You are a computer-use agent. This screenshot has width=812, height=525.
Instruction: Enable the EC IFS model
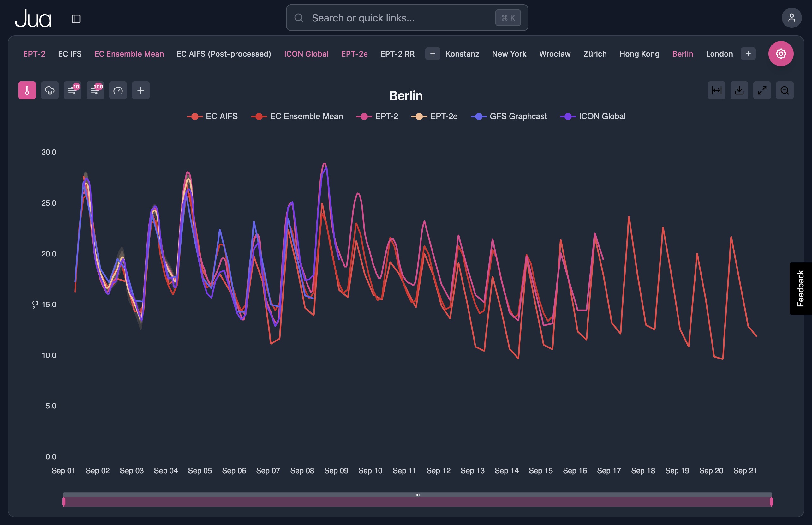coord(70,54)
